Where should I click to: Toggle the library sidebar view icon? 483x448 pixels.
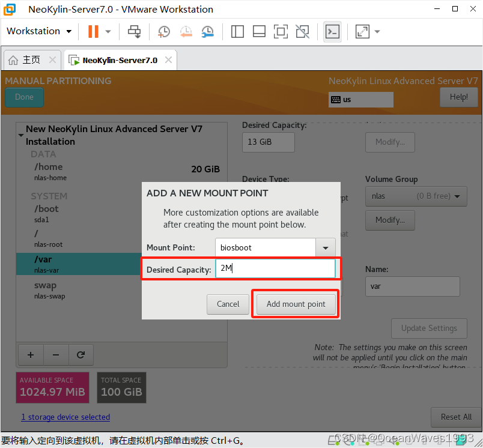[237, 31]
